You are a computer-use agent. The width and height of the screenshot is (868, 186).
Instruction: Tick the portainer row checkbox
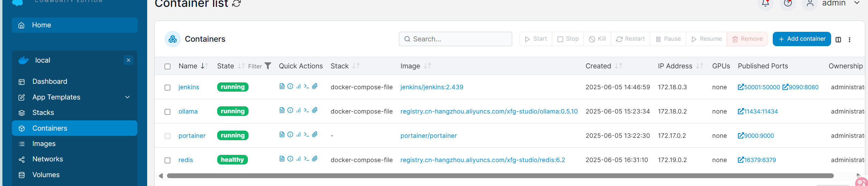pyautogui.click(x=167, y=136)
